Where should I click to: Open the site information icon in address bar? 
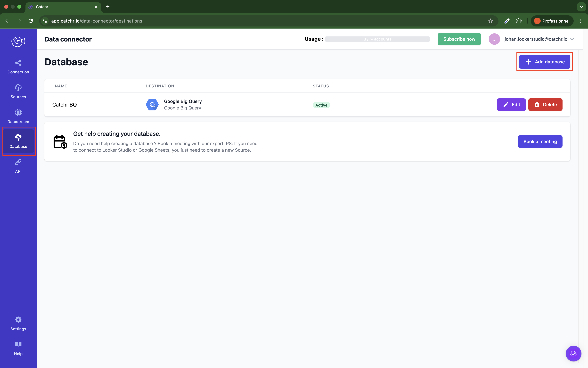click(45, 21)
